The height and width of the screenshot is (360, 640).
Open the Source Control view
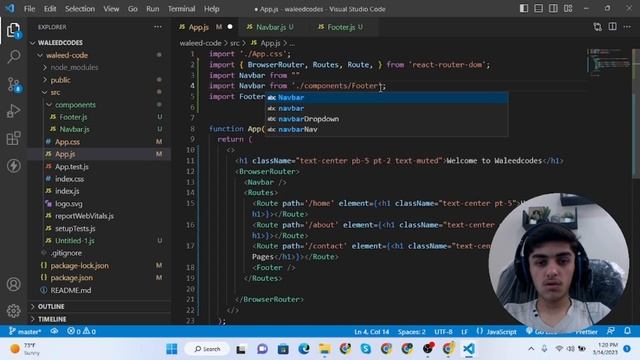pyautogui.click(x=13, y=84)
